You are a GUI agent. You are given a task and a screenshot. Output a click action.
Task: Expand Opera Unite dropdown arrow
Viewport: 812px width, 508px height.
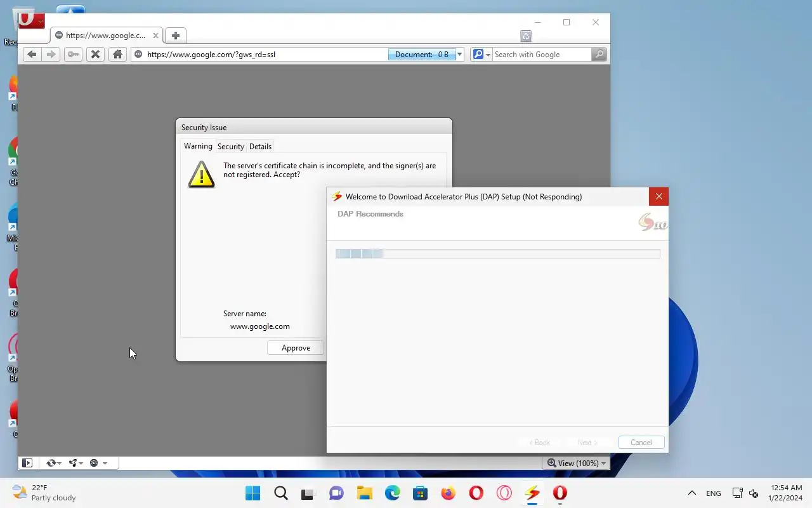tap(81, 464)
